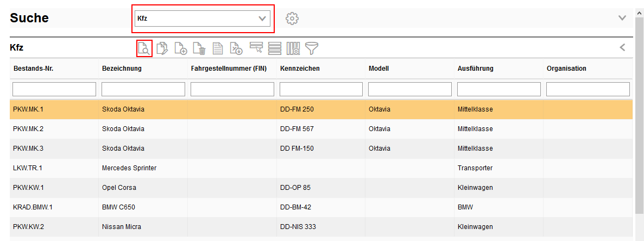Click the Ausführung filter input field
This screenshot has width=644, height=241.
click(498, 89)
